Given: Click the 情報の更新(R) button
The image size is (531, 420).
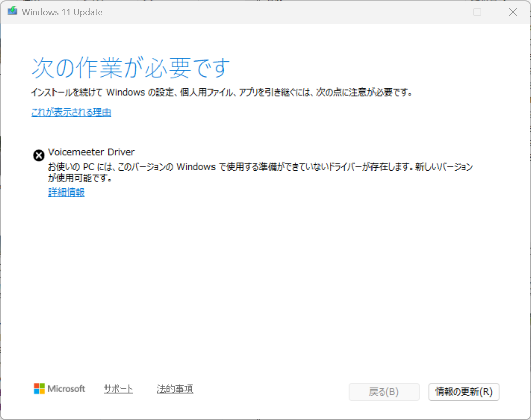Looking at the screenshot, I should (x=463, y=392).
